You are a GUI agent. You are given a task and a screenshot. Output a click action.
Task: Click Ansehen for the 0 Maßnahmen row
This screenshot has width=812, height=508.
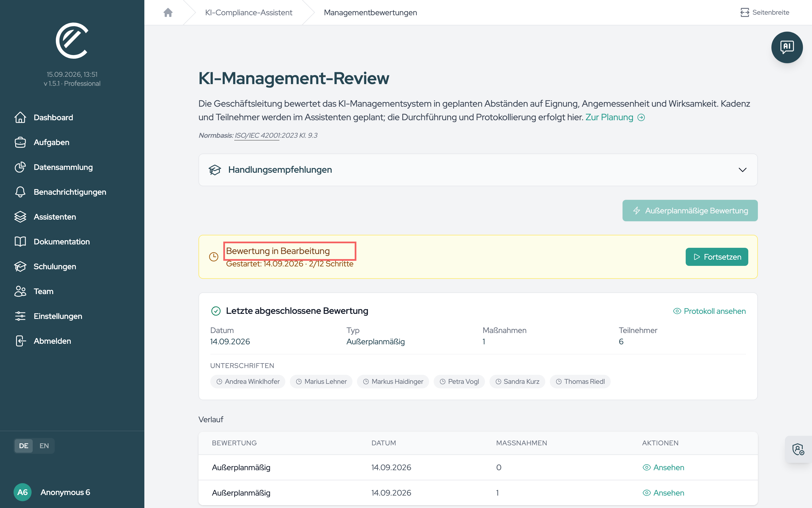(663, 467)
